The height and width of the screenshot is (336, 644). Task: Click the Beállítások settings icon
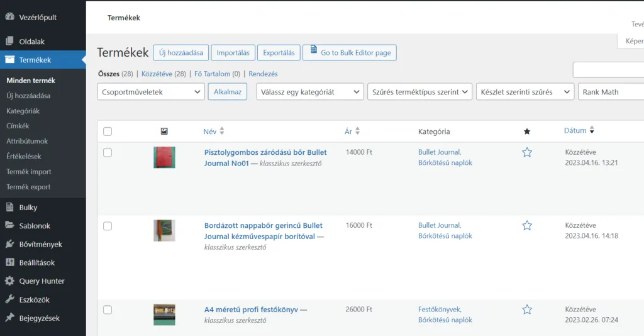(x=10, y=262)
